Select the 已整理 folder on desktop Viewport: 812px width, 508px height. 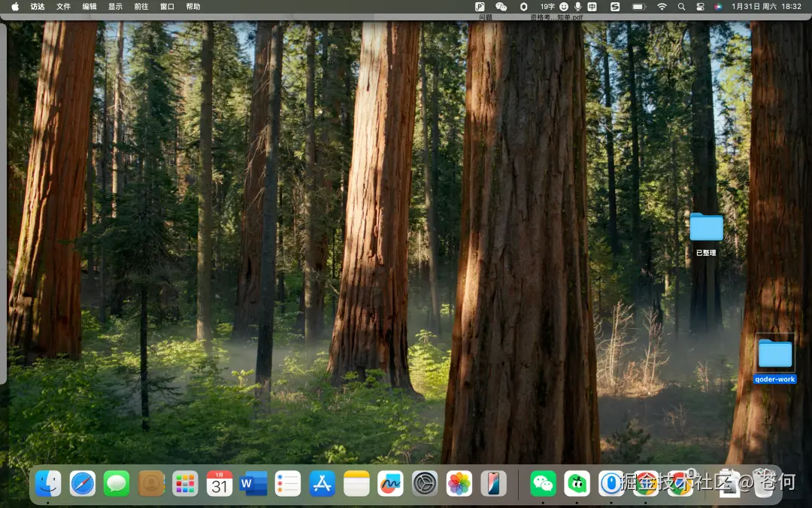(706, 235)
